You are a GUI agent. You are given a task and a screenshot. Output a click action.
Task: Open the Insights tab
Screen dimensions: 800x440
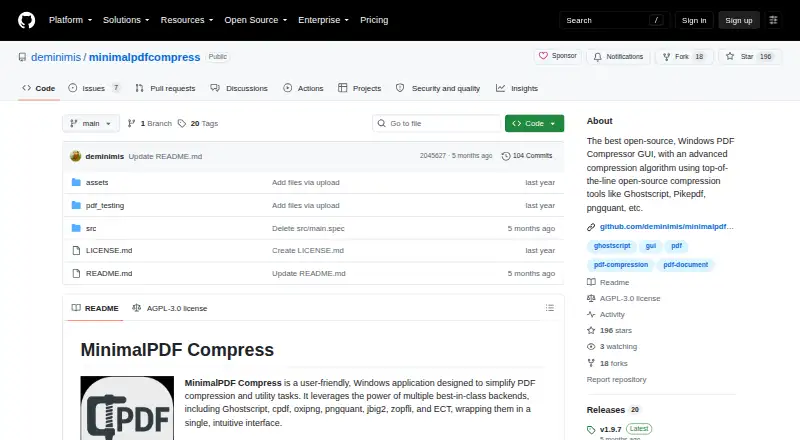click(x=517, y=88)
